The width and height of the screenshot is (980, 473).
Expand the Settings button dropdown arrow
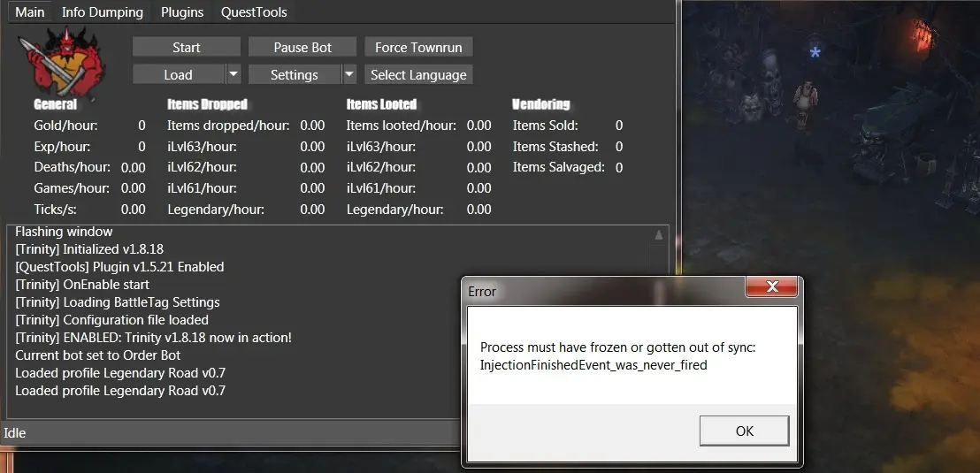[349, 74]
